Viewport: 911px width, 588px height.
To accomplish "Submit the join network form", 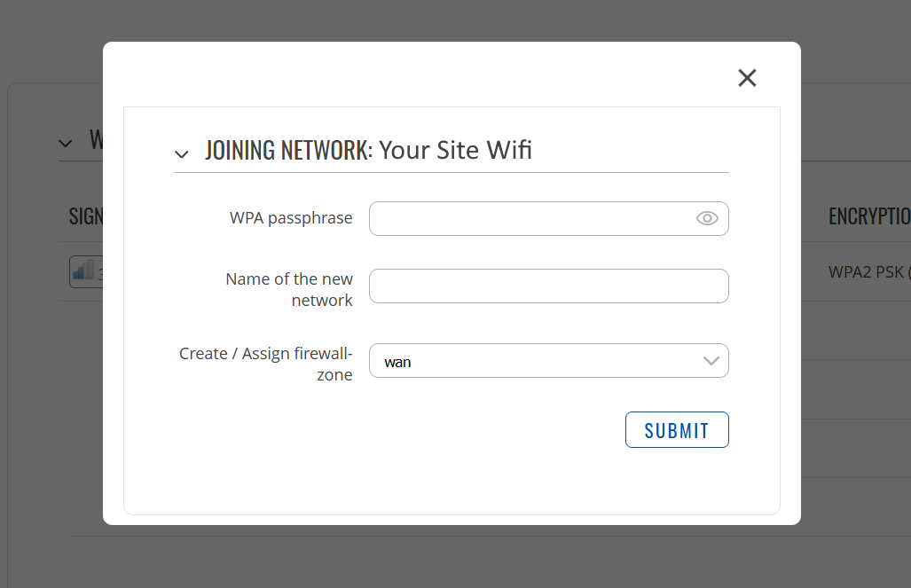I will pos(677,430).
